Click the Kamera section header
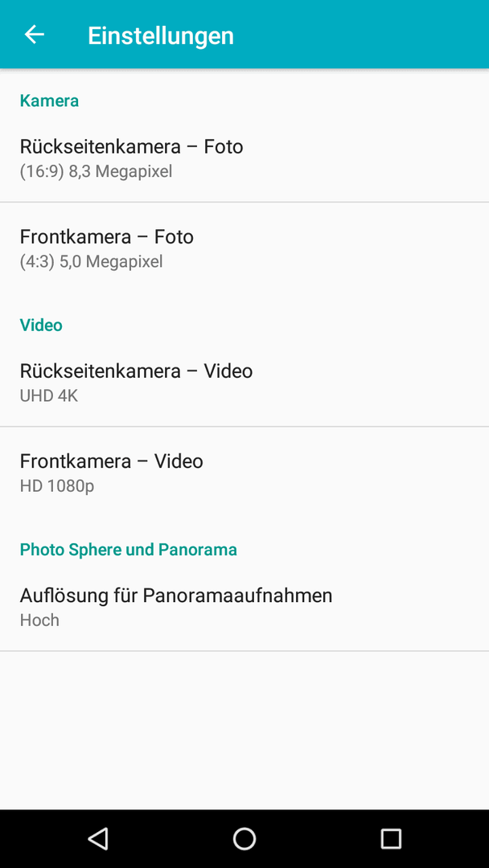 (x=49, y=100)
